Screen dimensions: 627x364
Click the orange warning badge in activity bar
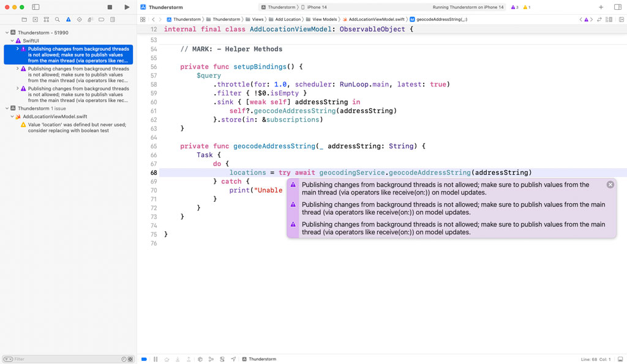(525, 7)
